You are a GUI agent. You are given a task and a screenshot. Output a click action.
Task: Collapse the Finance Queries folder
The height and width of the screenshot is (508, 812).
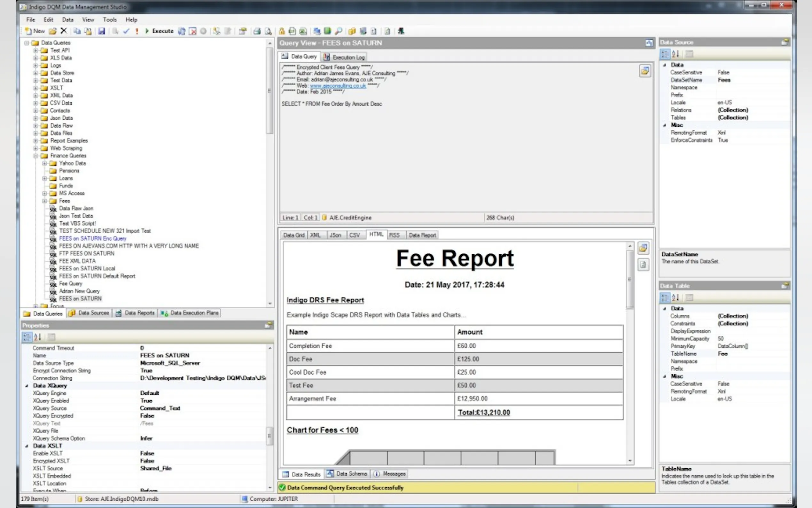pyautogui.click(x=35, y=155)
